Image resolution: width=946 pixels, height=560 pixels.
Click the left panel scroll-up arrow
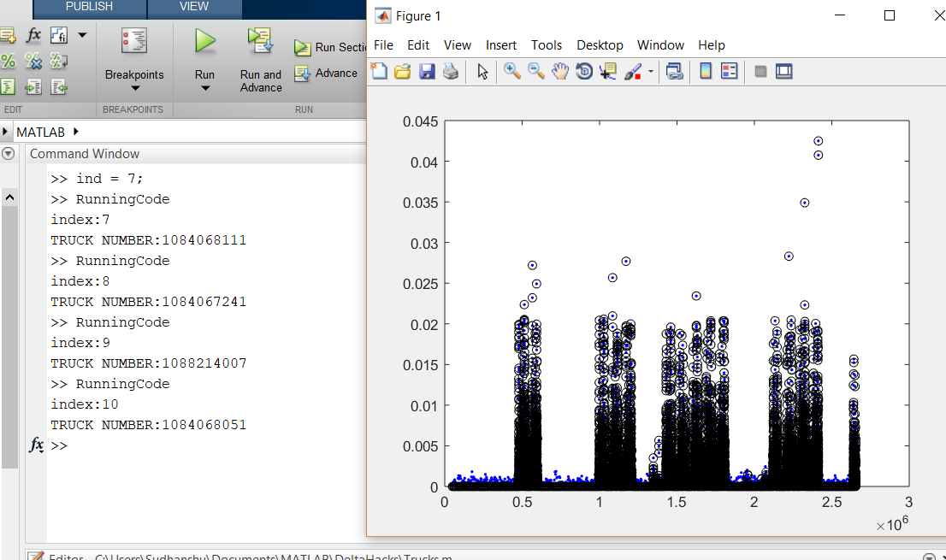click(x=9, y=197)
